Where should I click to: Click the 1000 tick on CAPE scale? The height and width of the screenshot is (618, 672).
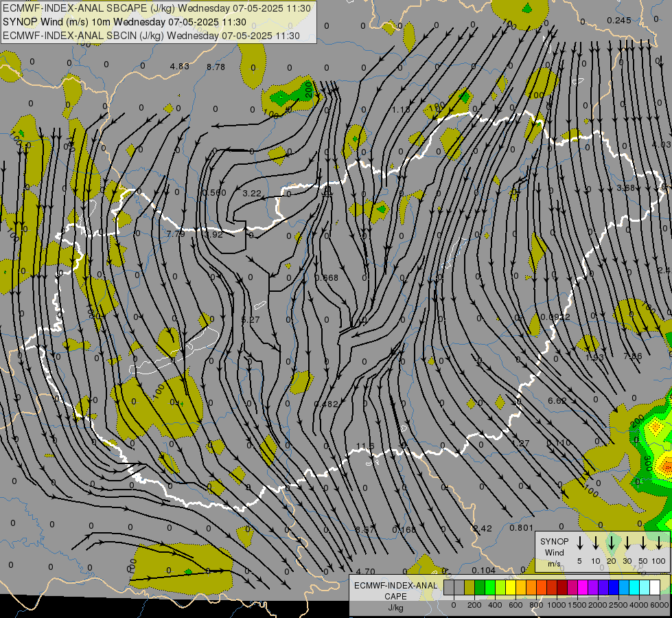coord(557,605)
